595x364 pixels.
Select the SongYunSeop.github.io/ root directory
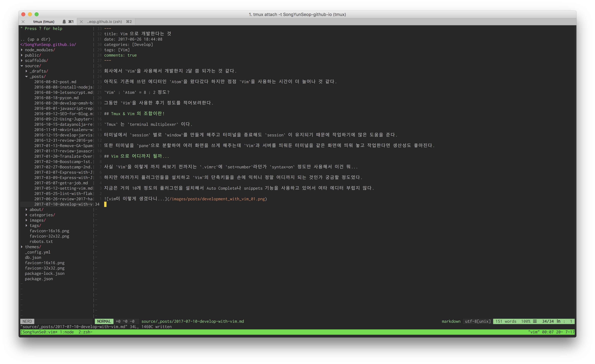pyautogui.click(x=48, y=44)
